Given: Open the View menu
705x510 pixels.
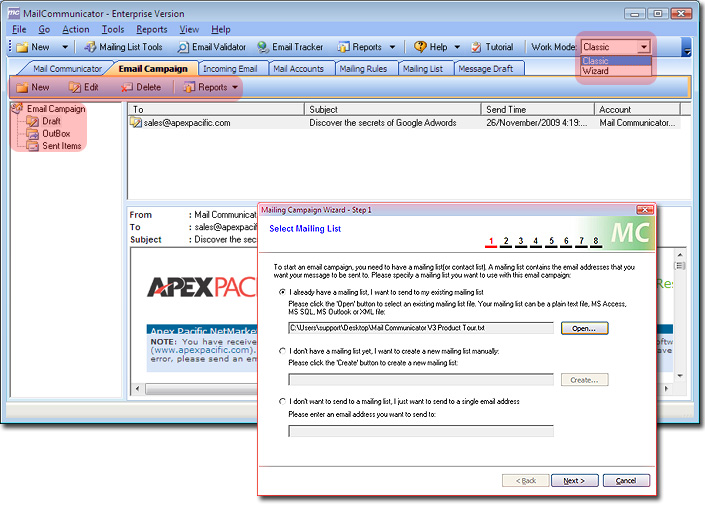Looking at the screenshot, I should point(189,29).
